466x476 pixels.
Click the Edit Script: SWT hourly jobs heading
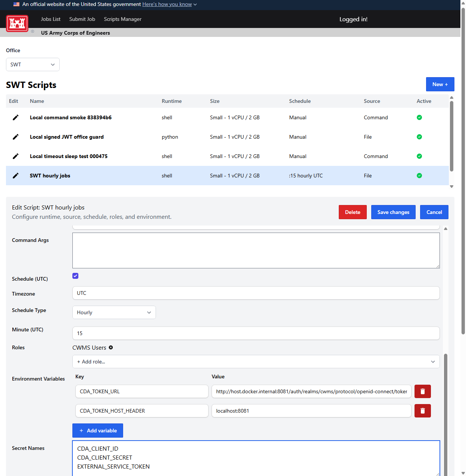48,207
